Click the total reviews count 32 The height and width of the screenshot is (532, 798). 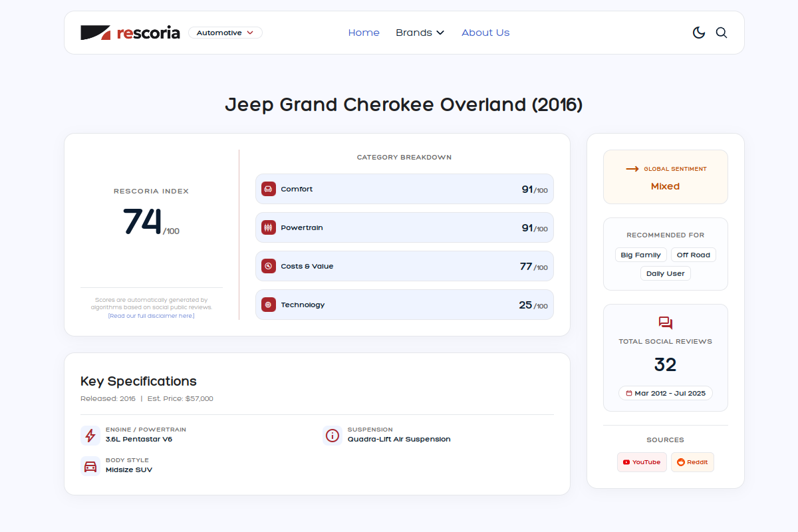coord(666,364)
